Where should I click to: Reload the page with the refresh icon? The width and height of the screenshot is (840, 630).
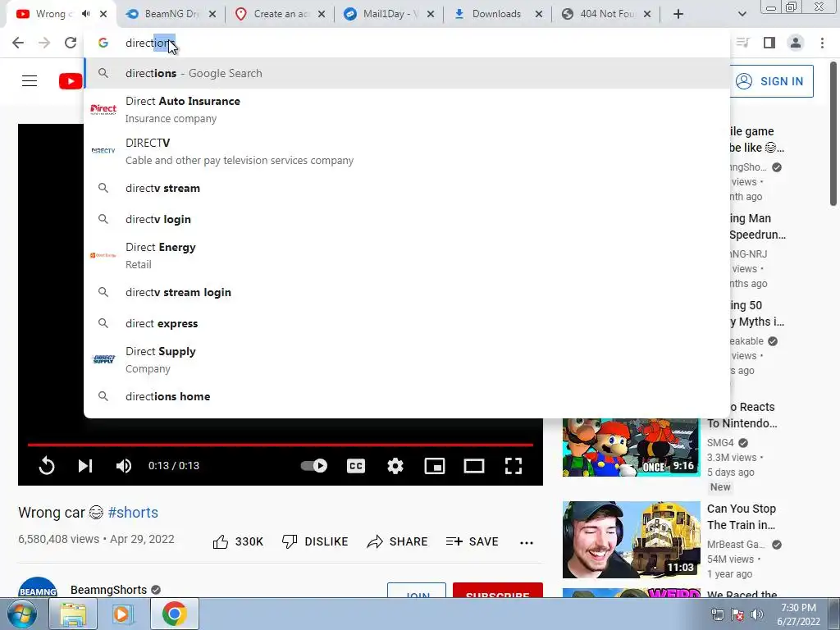pos(71,43)
